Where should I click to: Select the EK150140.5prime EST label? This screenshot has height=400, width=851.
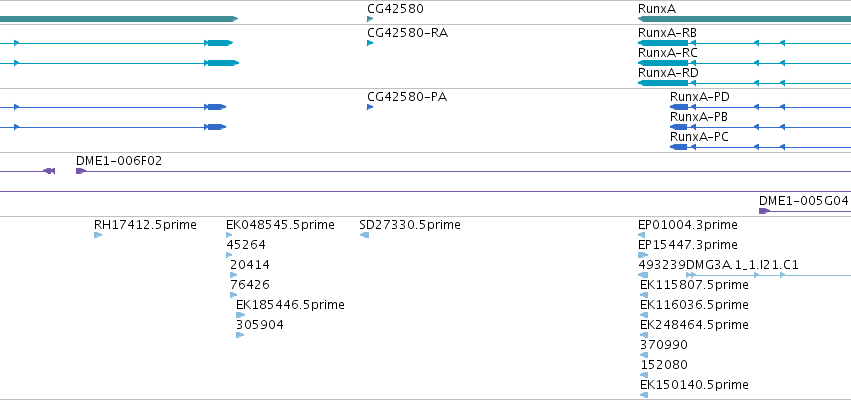pyautogui.click(x=694, y=385)
